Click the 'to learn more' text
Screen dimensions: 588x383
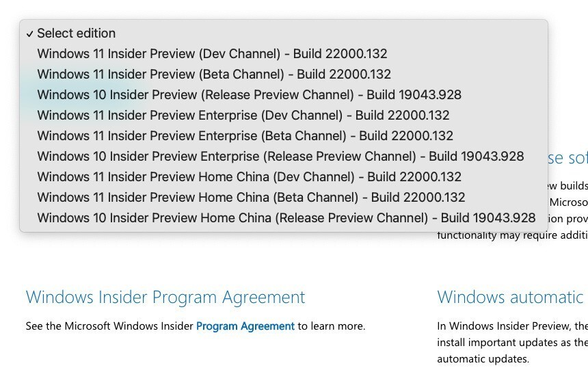332,326
